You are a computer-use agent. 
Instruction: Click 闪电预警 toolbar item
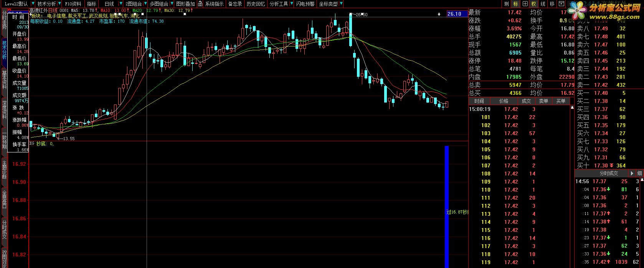coord(305,4)
